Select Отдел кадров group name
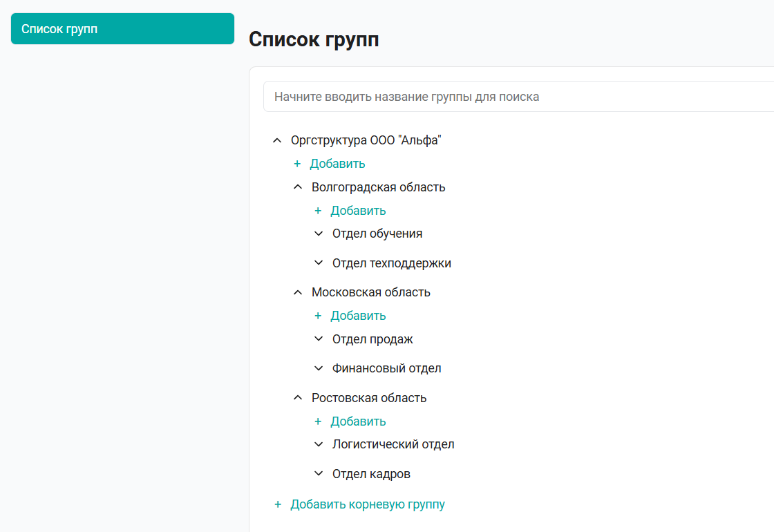Screen dimensions: 774x532 371,474
